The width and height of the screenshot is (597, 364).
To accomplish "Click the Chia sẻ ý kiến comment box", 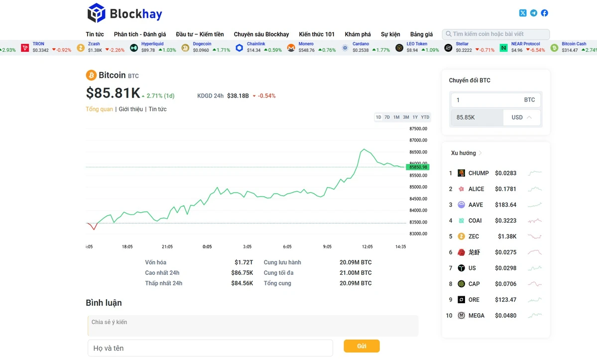I will point(253,326).
